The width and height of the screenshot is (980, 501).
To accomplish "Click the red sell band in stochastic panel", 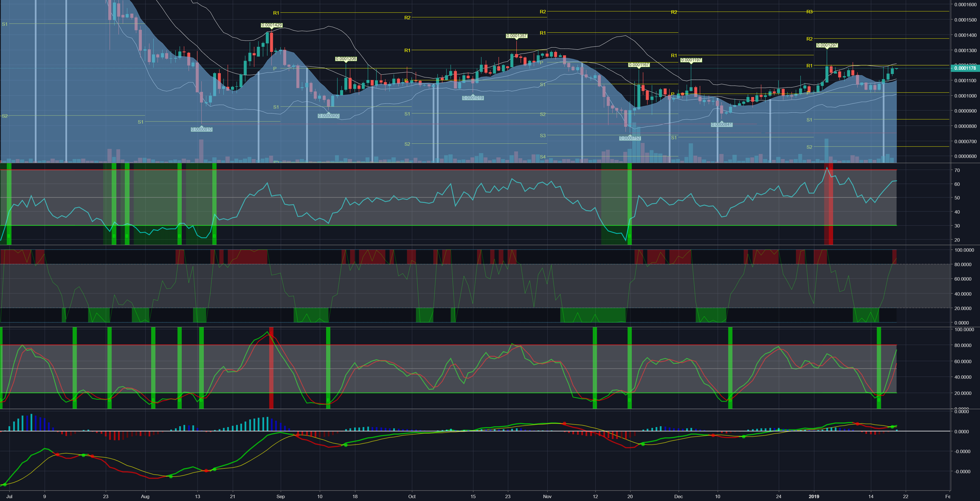I will 271,368.
